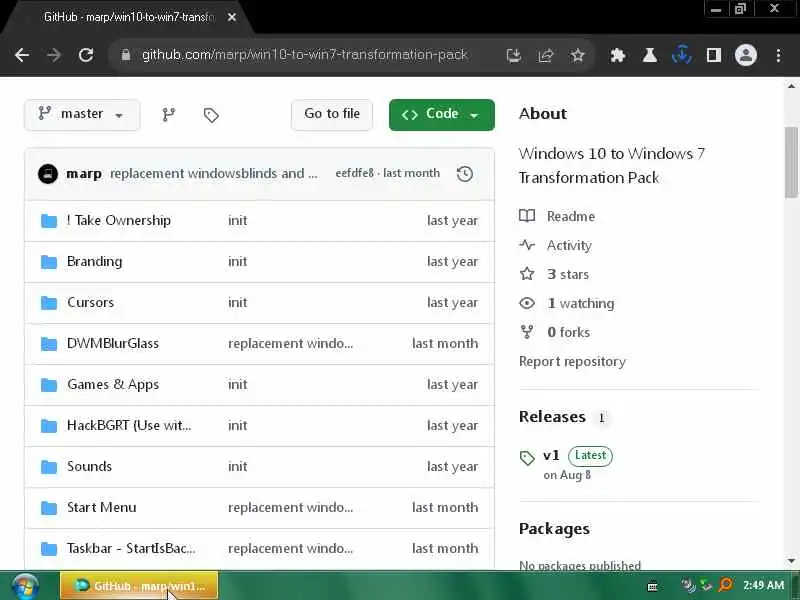
Task: Open the HackBGRT folder
Action: 129,425
